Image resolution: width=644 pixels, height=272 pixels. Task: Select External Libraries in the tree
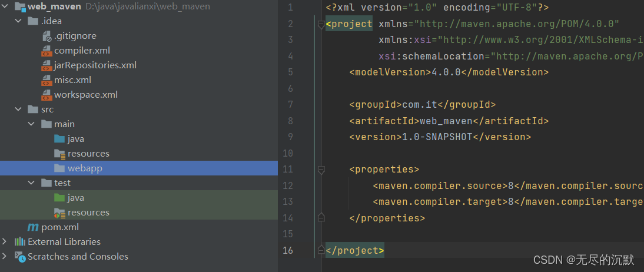64,241
